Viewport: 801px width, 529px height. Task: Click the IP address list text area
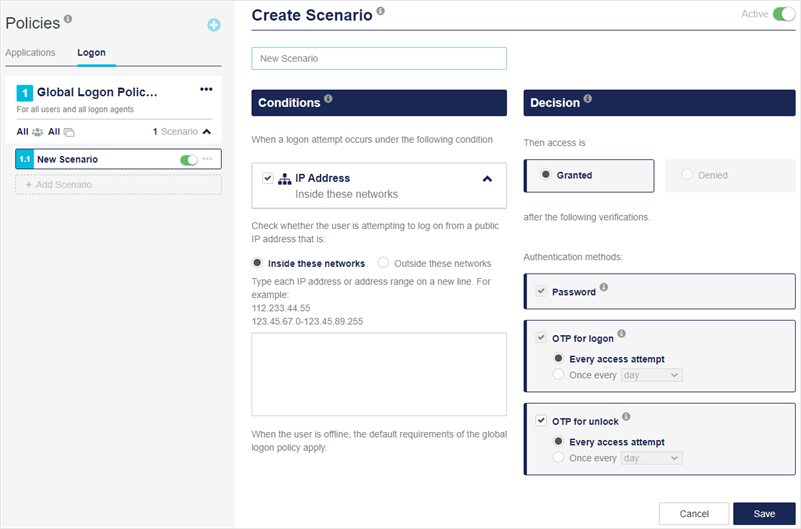pyautogui.click(x=379, y=374)
